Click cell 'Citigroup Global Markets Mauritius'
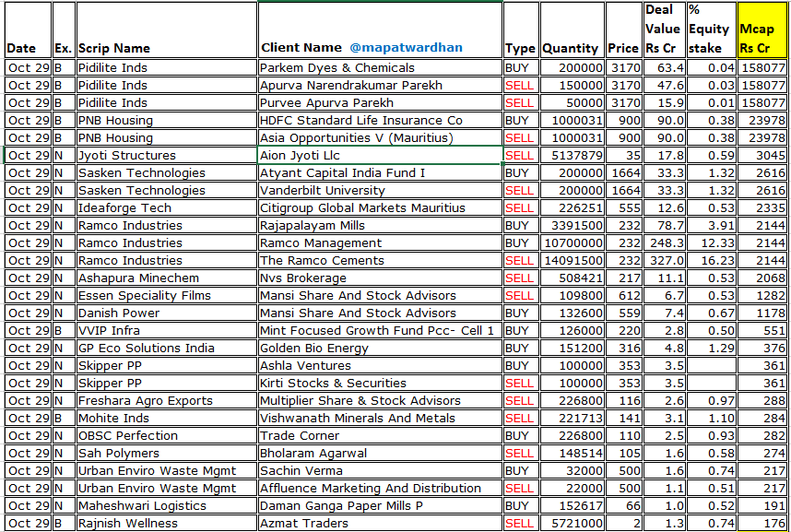Image resolution: width=791 pixels, height=532 pixels. (x=380, y=208)
